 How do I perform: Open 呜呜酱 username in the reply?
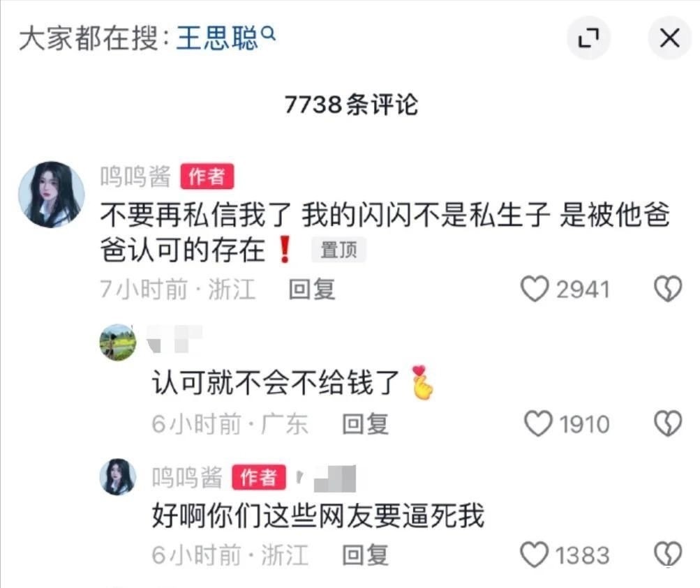point(187,477)
